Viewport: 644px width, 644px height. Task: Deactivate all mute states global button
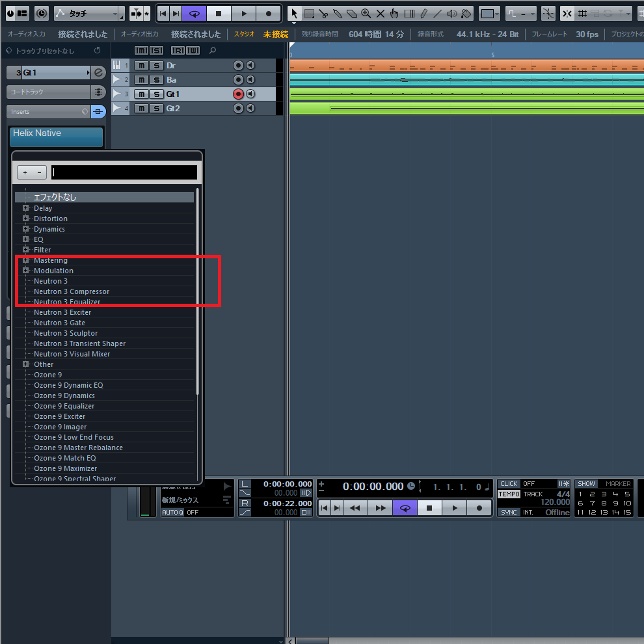(x=141, y=51)
